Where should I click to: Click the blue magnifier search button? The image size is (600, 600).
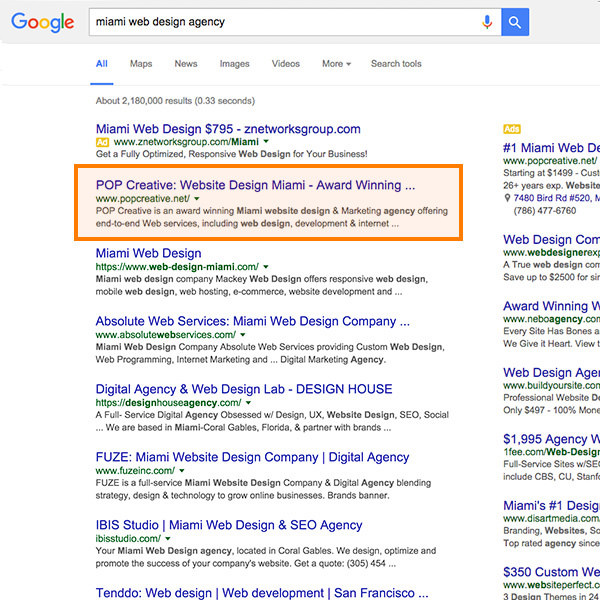[515, 22]
